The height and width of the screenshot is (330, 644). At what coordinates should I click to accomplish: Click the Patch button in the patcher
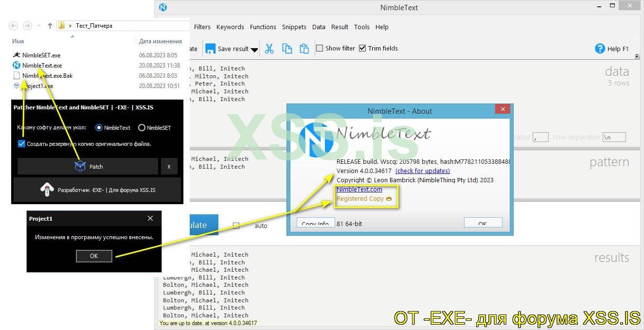click(88, 166)
